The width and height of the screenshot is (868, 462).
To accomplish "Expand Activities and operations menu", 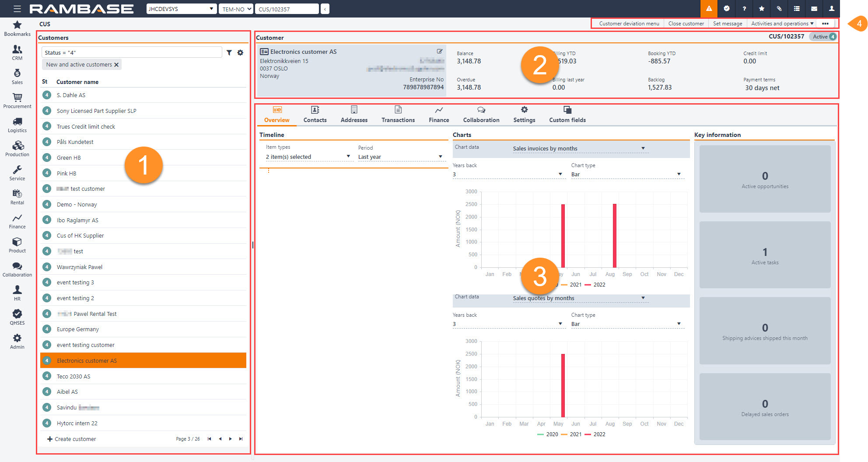I will click(782, 24).
